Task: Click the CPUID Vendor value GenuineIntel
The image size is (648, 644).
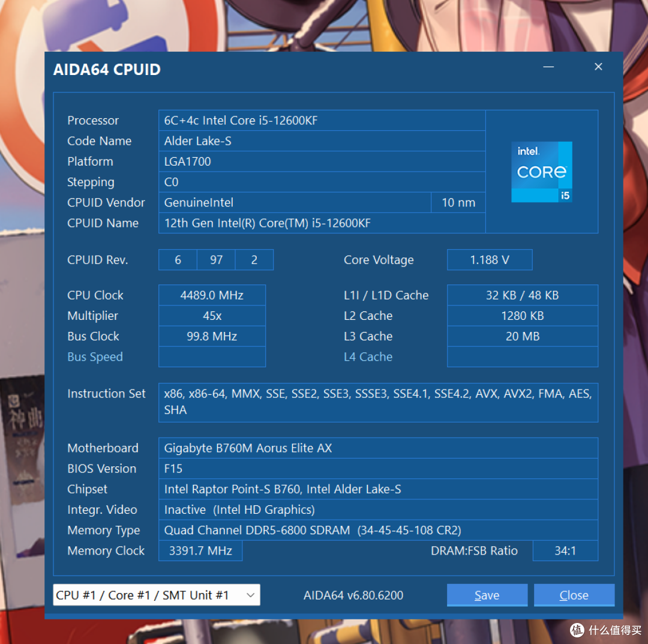Action: [x=295, y=202]
